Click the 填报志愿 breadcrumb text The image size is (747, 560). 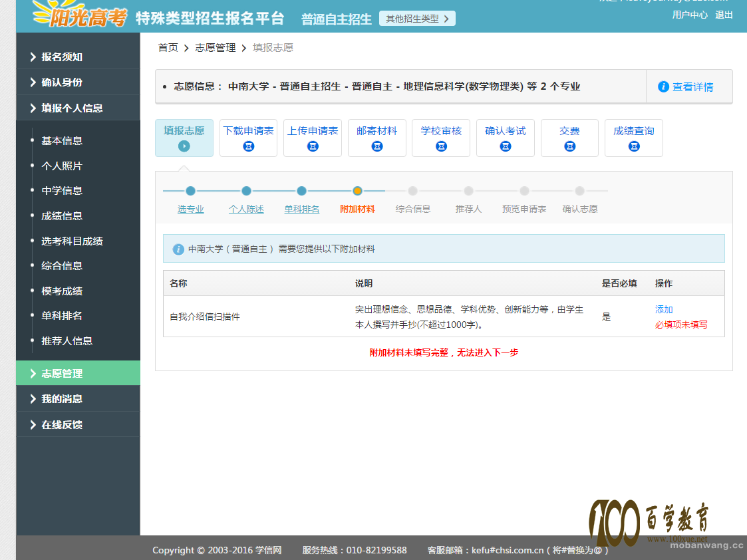pyautogui.click(x=273, y=48)
